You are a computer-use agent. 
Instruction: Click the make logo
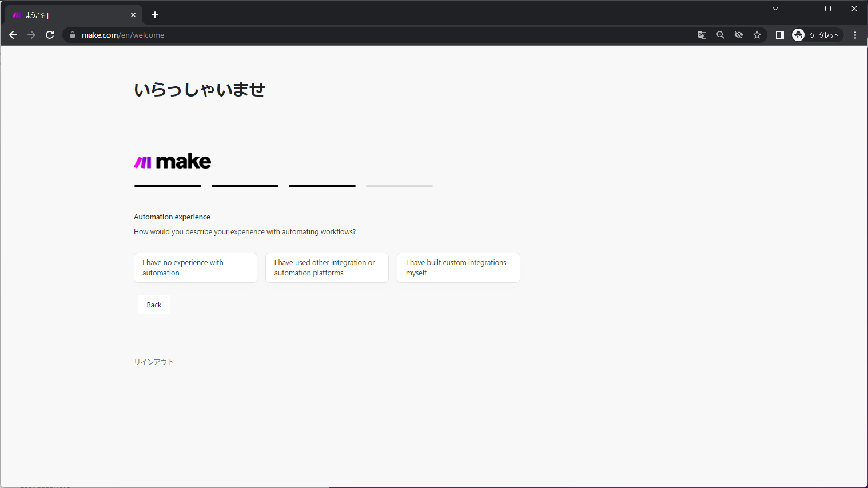tap(173, 162)
